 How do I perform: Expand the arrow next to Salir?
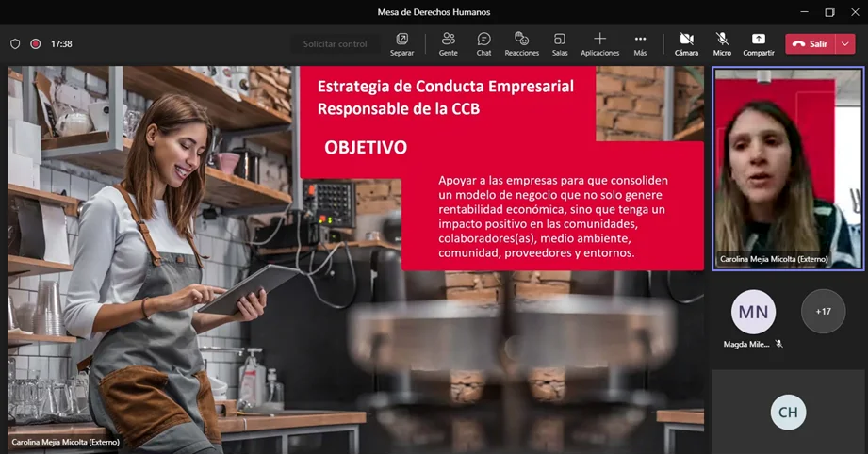[x=845, y=43]
